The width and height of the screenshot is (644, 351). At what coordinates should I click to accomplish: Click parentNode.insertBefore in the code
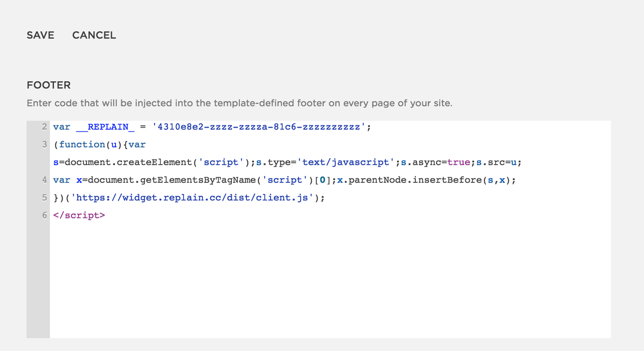pyautogui.click(x=415, y=180)
